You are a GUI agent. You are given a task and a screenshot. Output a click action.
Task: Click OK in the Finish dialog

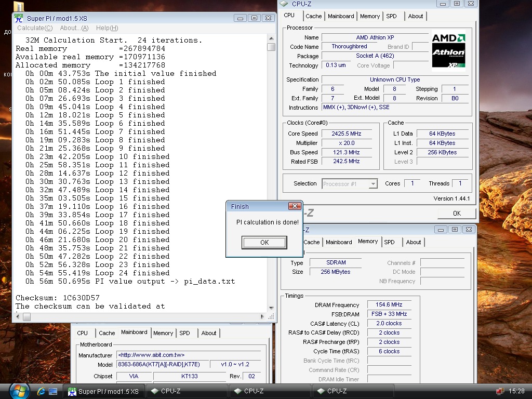point(264,242)
